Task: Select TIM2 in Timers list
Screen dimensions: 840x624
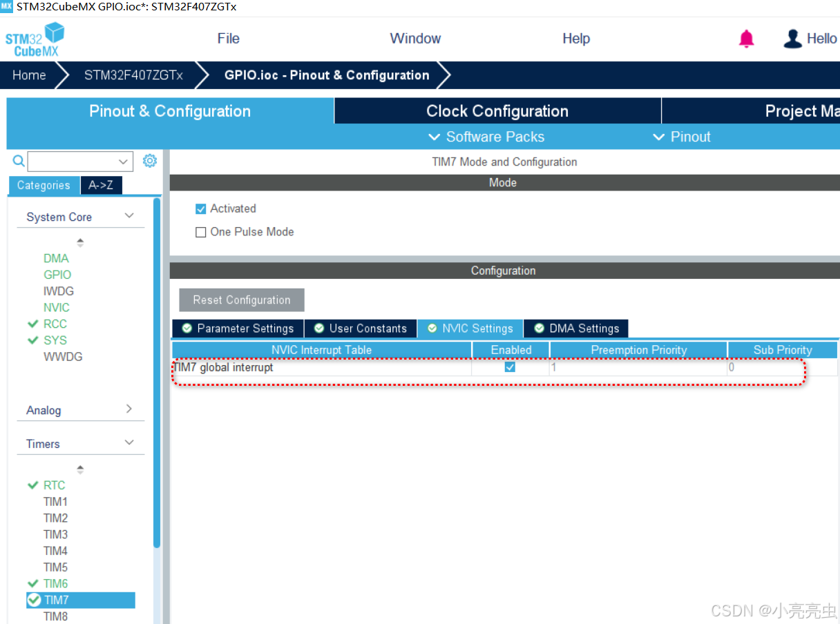Action: [x=55, y=518]
